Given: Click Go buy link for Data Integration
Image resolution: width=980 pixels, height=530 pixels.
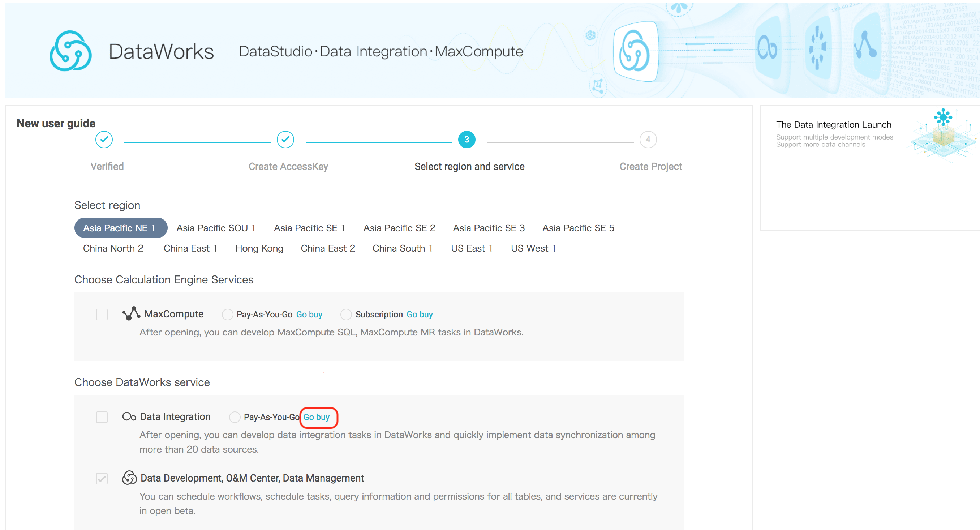Looking at the screenshot, I should [x=318, y=417].
